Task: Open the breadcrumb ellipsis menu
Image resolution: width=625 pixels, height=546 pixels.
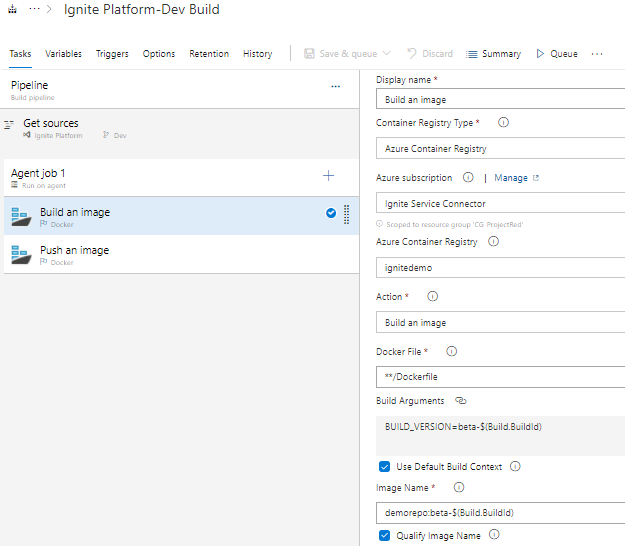Action: (35, 9)
